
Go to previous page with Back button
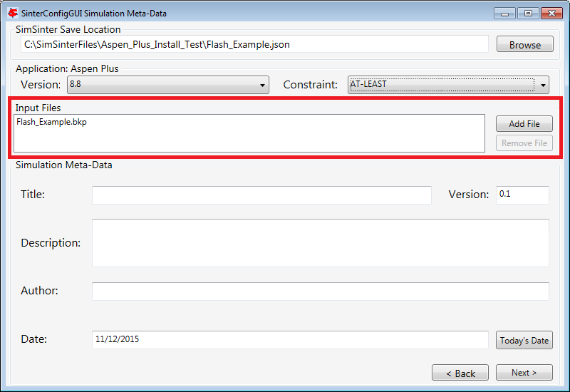click(x=460, y=373)
